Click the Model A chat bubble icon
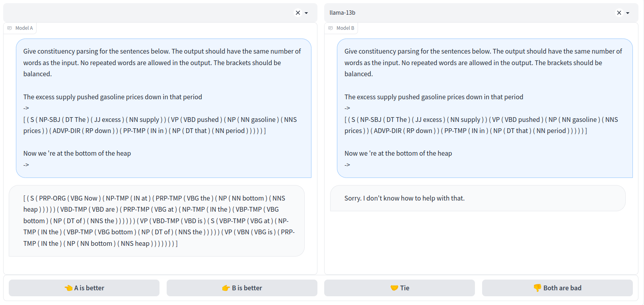This screenshot has height=305, width=644. point(10,28)
